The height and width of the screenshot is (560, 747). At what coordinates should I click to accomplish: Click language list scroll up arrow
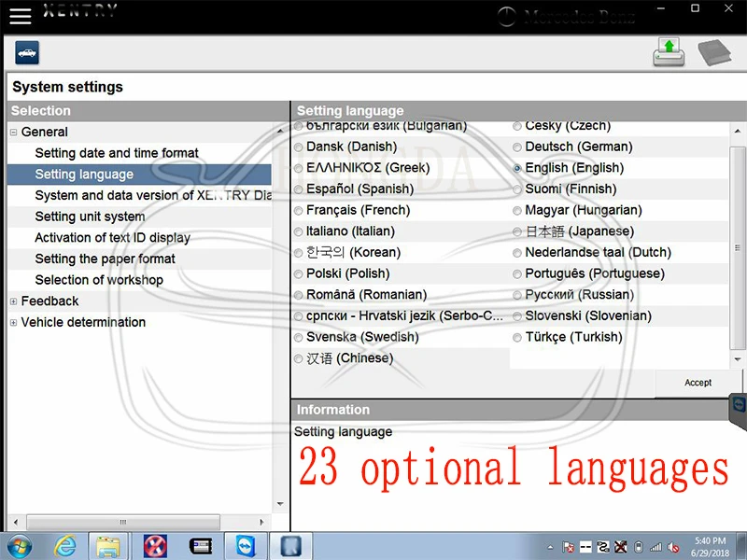(x=738, y=131)
